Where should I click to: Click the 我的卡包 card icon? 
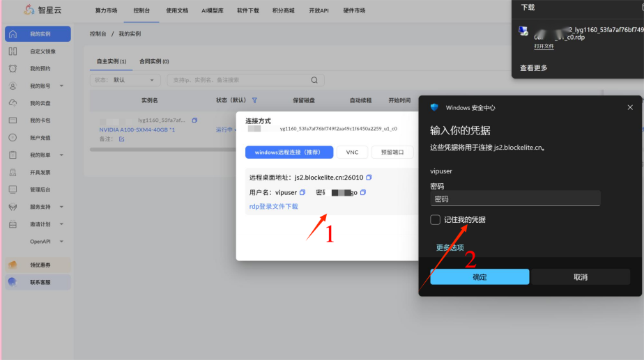click(13, 120)
